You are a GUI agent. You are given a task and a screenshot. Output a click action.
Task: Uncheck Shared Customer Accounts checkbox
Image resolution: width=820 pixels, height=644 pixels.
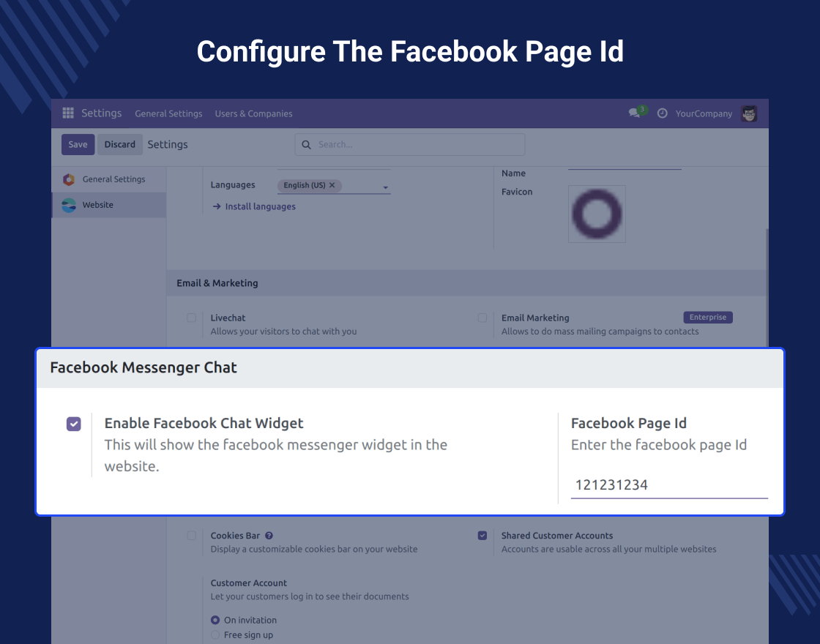[x=482, y=536]
